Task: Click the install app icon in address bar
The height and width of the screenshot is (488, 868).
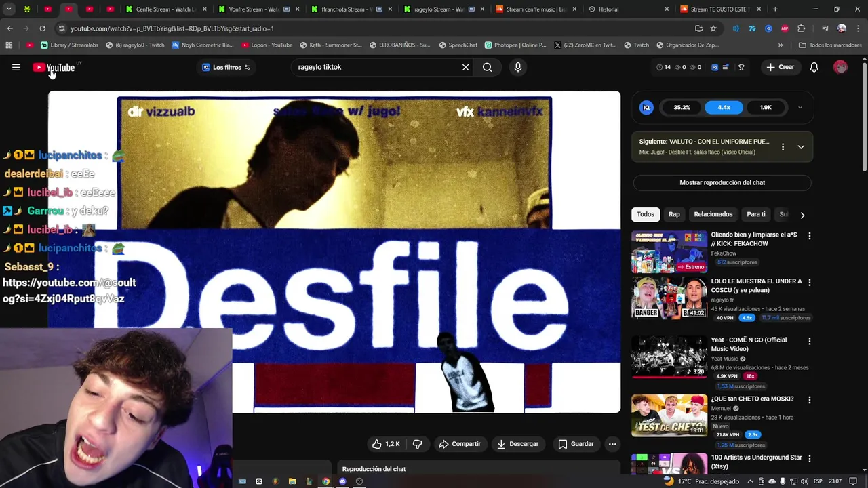Action: (698, 28)
